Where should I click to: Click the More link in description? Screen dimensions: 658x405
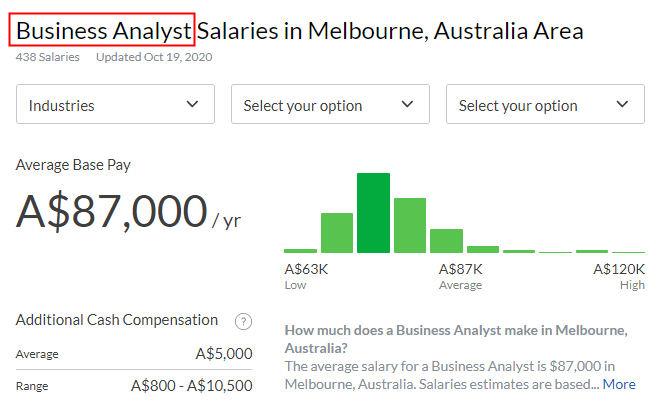tap(619, 384)
